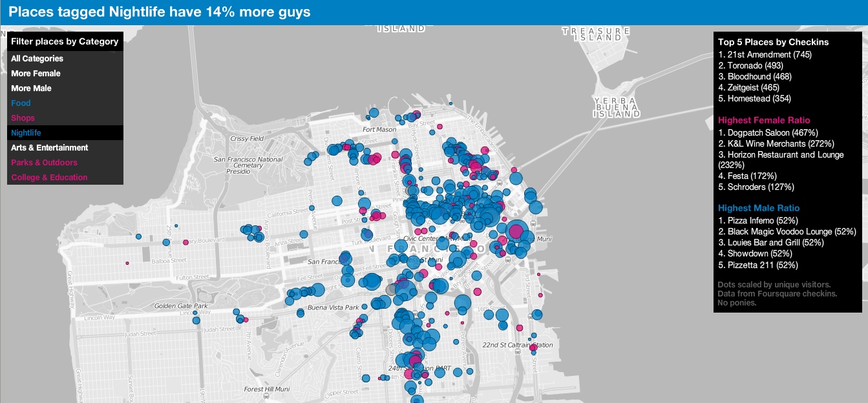
Task: Click the pink dot on Geary Boulevard
Action: (185, 242)
